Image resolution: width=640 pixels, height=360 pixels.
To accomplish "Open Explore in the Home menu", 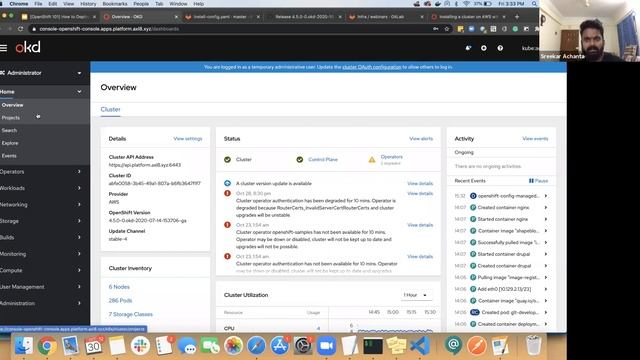I will pos(10,143).
